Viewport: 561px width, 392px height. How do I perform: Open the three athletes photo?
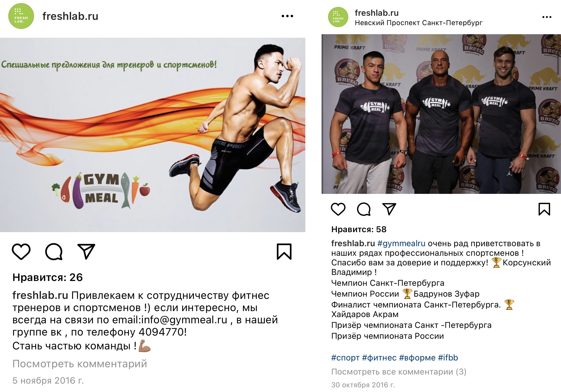click(441, 114)
